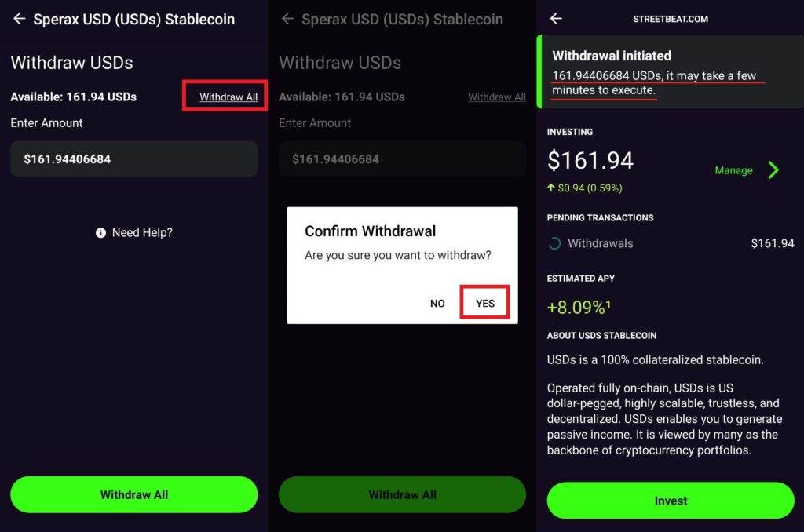Viewport: 804px width, 532px height.
Task: Tap Manage next to the Investing balance
Action: (734, 170)
